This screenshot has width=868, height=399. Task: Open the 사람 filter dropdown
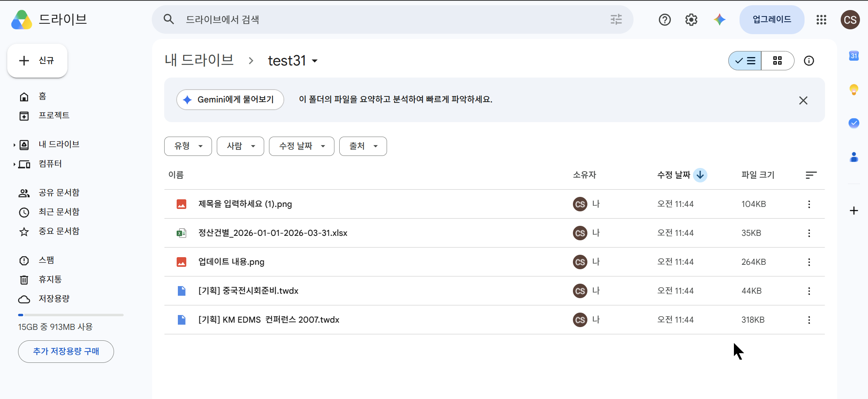coord(240,146)
